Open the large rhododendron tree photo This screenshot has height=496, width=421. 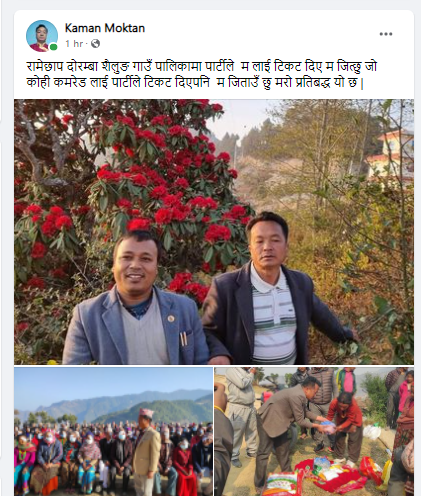click(214, 232)
